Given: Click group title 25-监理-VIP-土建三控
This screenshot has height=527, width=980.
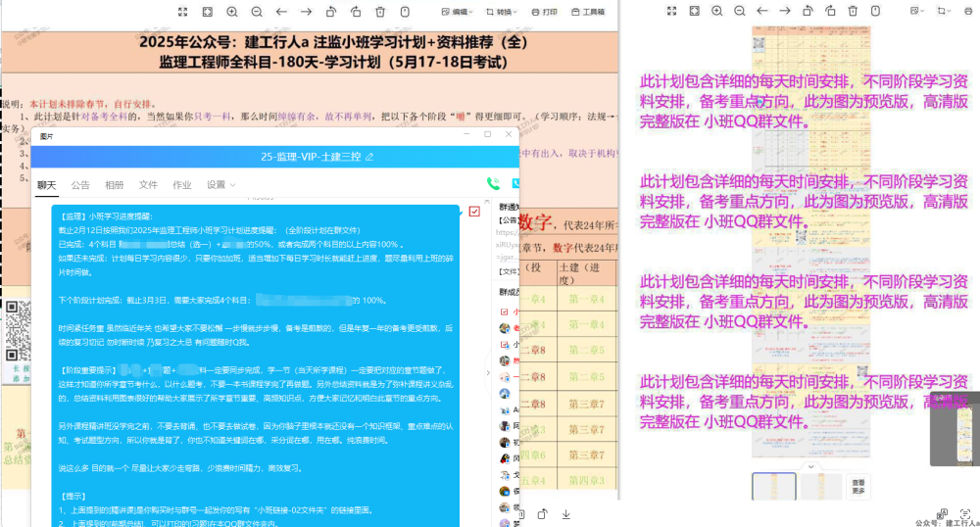Looking at the screenshot, I should click(x=311, y=157).
